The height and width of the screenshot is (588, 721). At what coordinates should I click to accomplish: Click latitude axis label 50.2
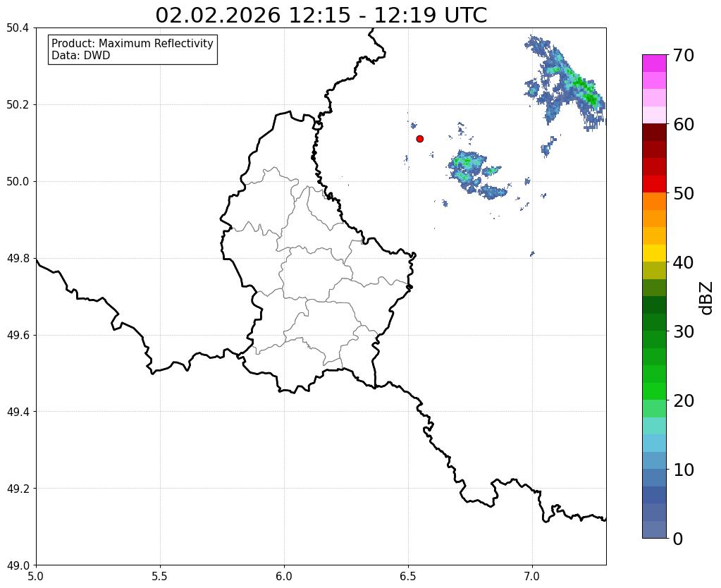(18, 105)
